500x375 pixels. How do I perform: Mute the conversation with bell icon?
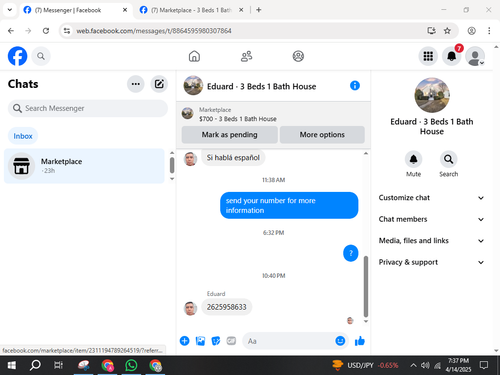(x=413, y=159)
